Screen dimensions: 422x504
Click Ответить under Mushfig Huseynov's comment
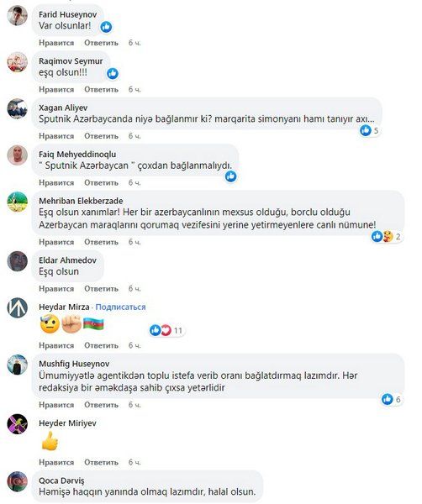(x=102, y=405)
